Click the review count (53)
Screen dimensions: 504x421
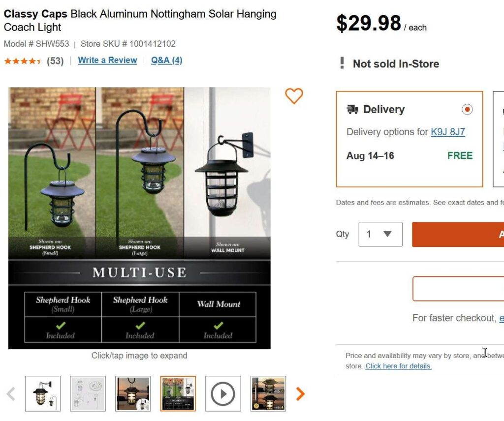(55, 61)
